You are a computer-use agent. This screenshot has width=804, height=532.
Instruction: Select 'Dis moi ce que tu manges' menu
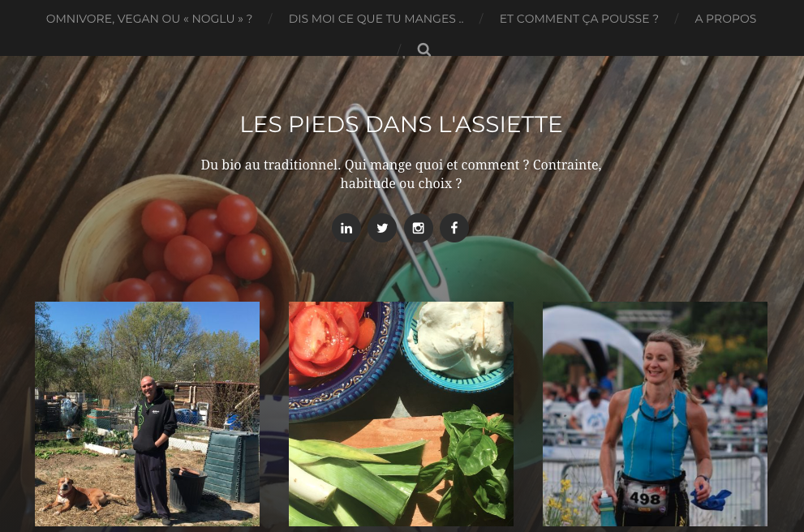coord(376,19)
